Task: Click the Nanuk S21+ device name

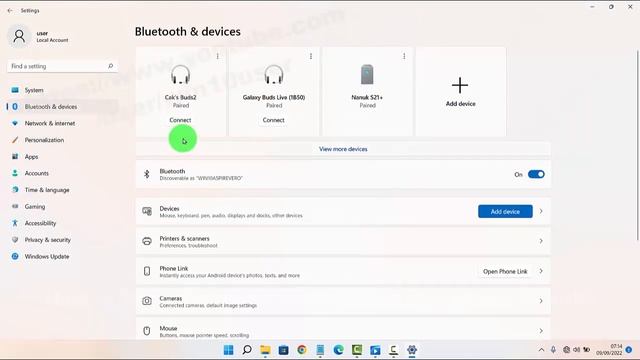Action: pyautogui.click(x=367, y=98)
